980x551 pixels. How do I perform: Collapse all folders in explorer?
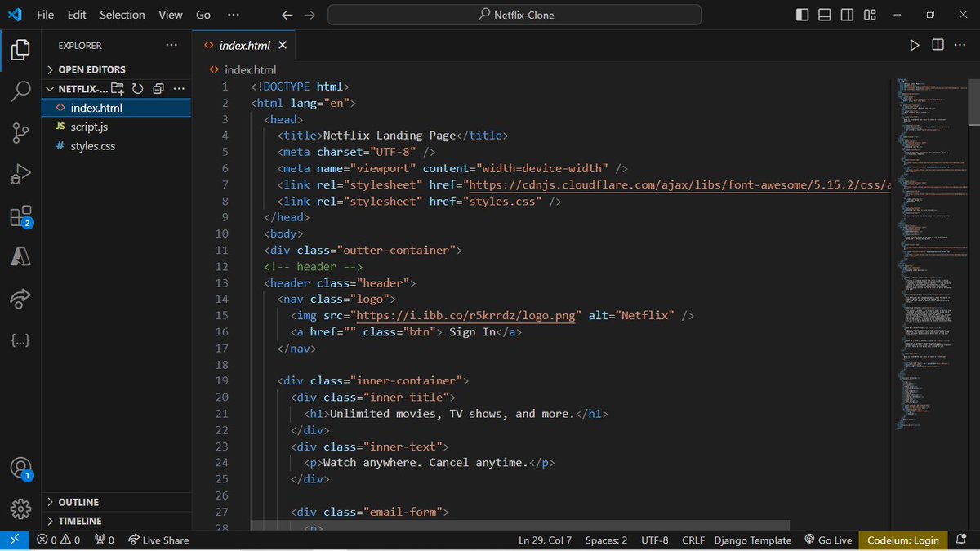pos(158,88)
